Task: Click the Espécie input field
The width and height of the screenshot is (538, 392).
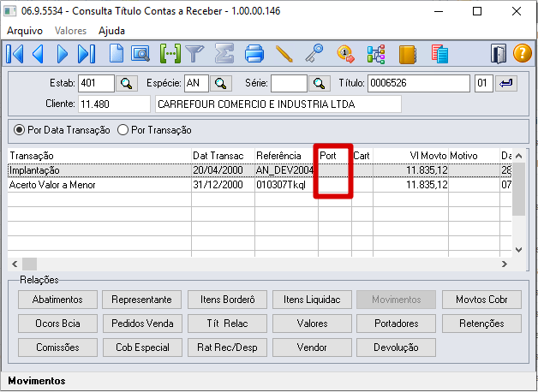Action: (196, 83)
